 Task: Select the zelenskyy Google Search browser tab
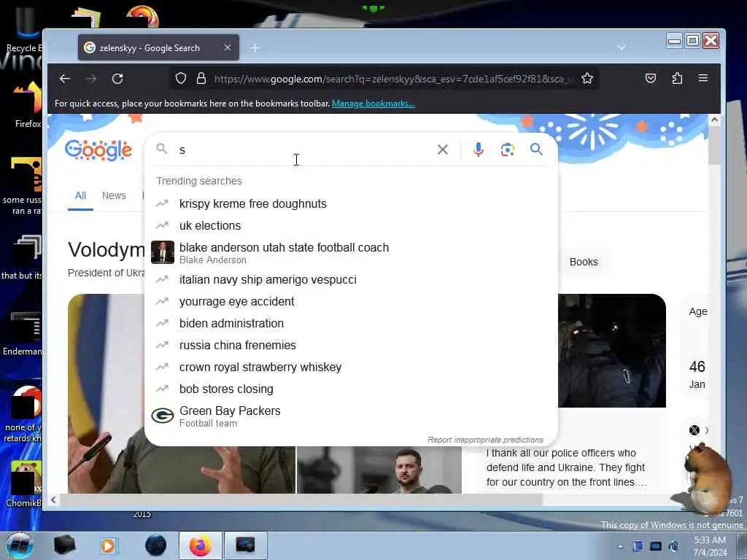[158, 47]
